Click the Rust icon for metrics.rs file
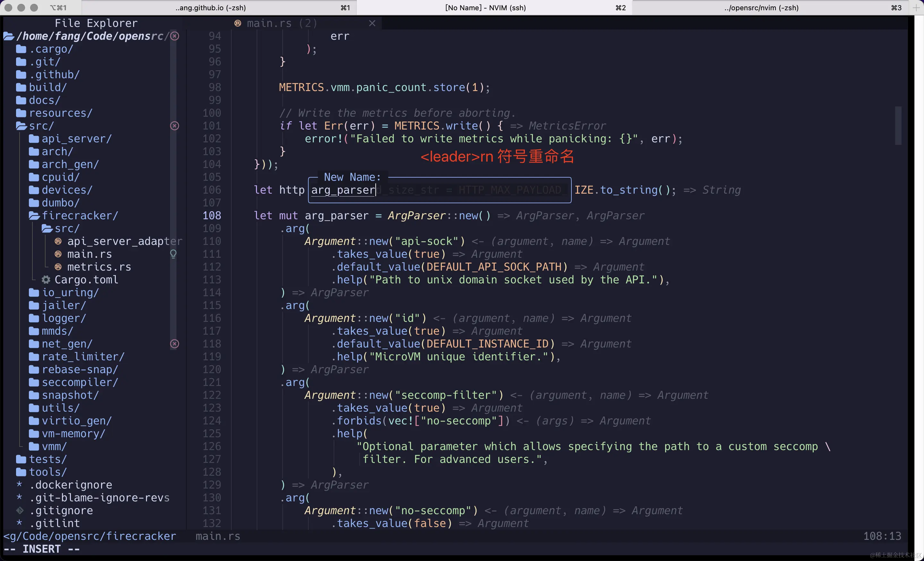This screenshot has height=561, width=924. click(x=58, y=267)
